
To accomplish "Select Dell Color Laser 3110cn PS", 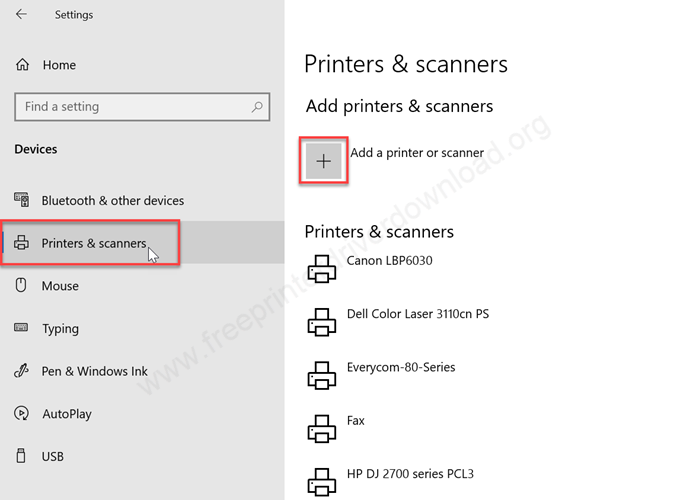I will click(418, 314).
